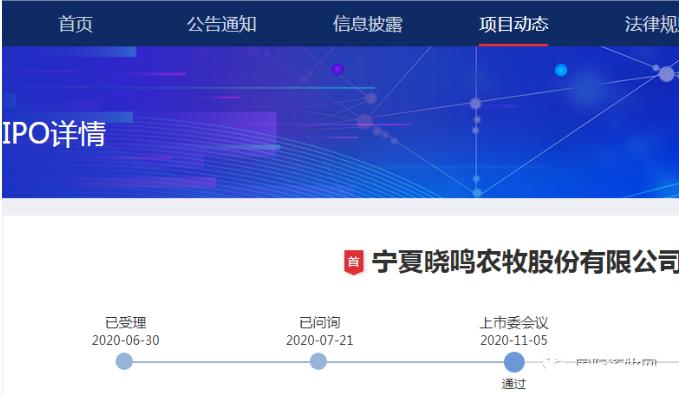
Task: Click the 已受理 stage label
Action: tap(126, 323)
